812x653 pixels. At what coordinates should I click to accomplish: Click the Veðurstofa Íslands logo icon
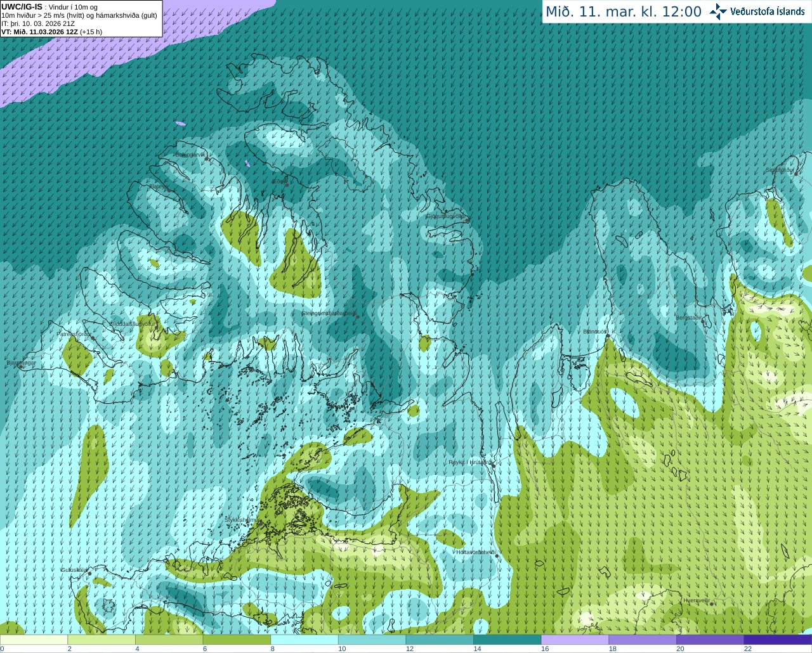coord(718,11)
